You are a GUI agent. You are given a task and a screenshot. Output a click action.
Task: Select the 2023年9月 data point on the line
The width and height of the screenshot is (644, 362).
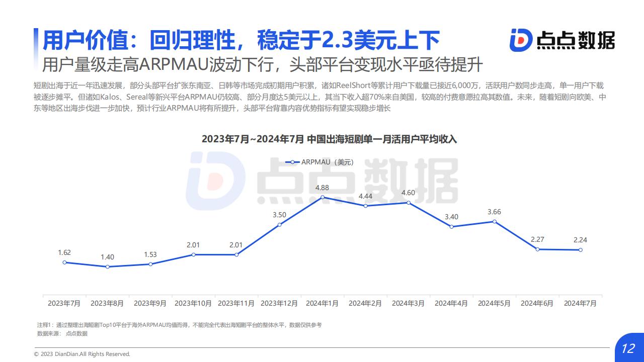click(x=150, y=264)
